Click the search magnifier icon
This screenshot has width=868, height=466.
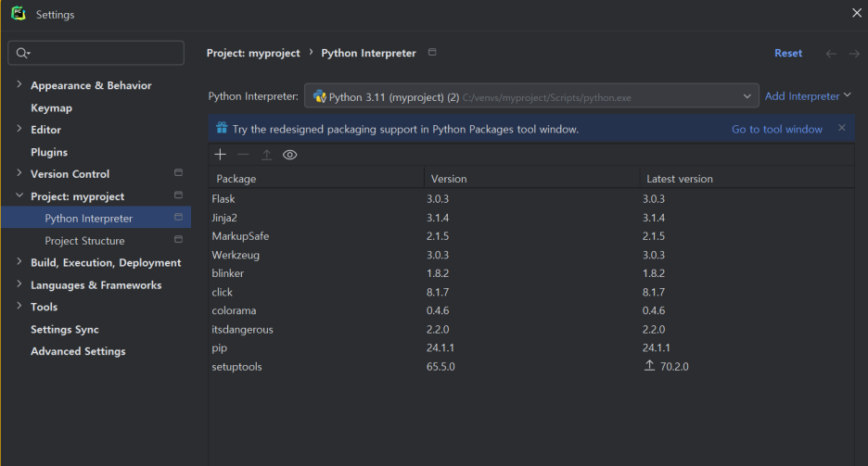pyautogui.click(x=22, y=53)
